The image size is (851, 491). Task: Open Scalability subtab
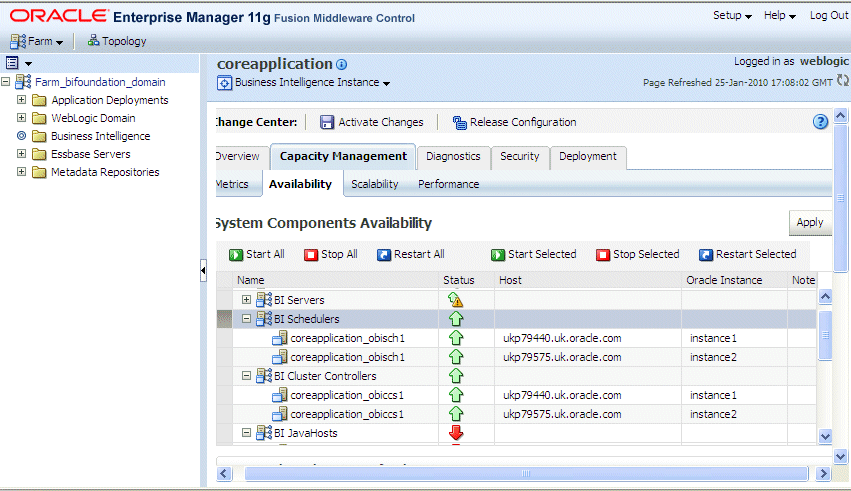pos(374,184)
